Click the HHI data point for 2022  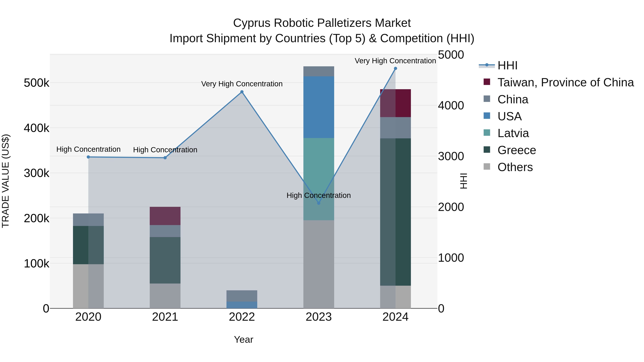(242, 92)
